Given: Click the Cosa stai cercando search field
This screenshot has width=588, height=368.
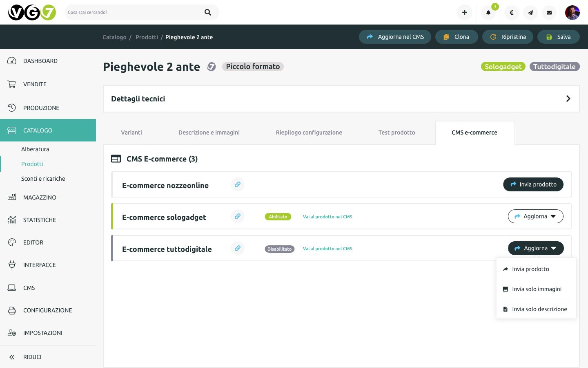Looking at the screenshot, I should point(135,12).
